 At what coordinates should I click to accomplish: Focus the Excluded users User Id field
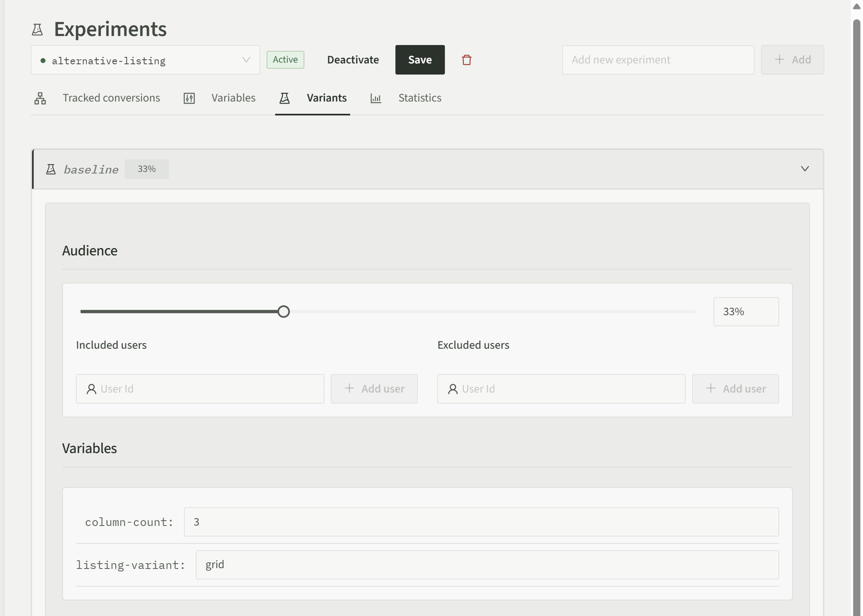tap(561, 389)
